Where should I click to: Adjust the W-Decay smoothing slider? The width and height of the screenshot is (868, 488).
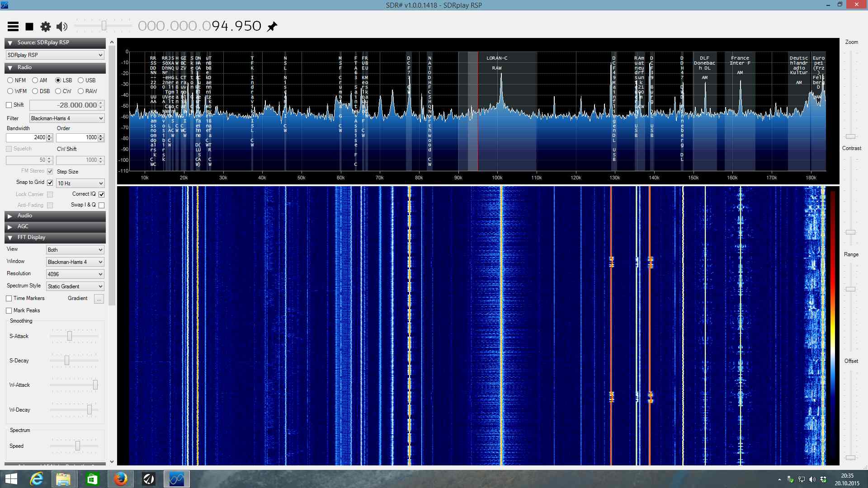90,410
